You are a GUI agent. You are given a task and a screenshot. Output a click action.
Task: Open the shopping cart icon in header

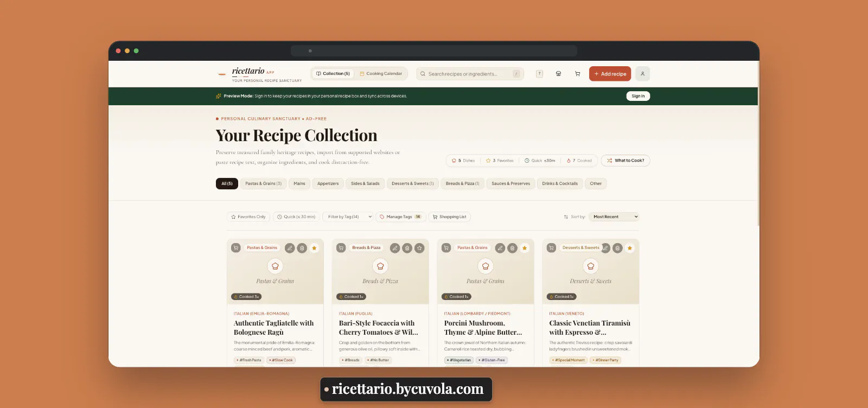(577, 74)
